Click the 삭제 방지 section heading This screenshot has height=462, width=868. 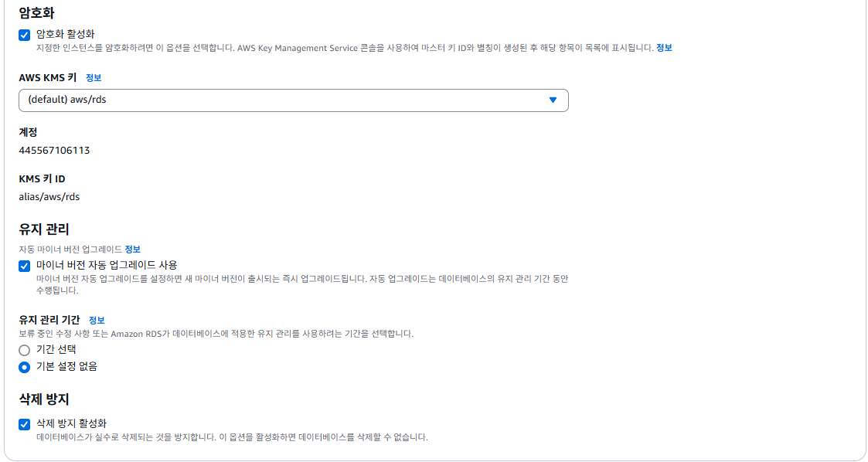click(x=44, y=399)
